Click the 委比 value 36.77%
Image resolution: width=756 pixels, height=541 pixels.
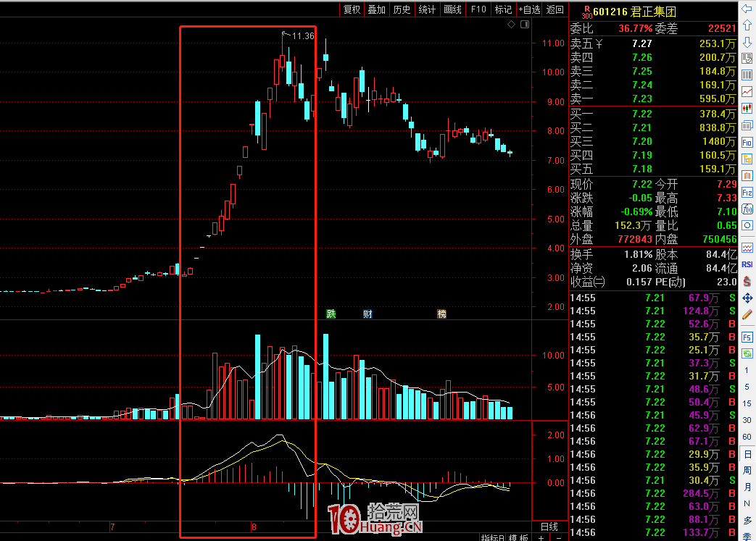[x=636, y=28]
